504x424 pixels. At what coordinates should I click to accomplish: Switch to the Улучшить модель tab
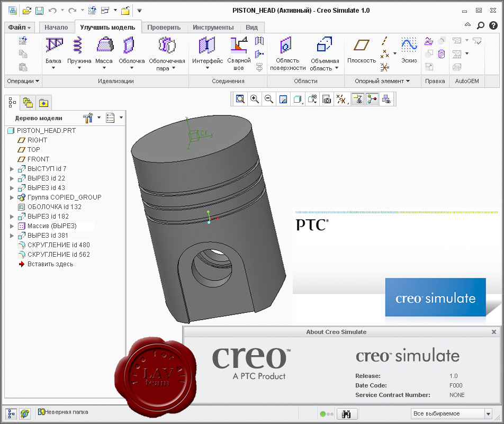[107, 28]
